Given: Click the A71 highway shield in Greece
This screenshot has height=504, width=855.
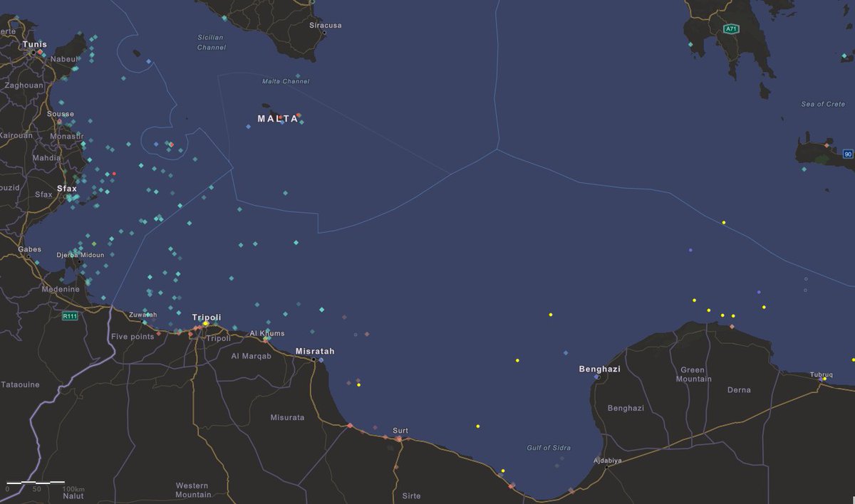Looking at the screenshot, I should click(x=731, y=29).
